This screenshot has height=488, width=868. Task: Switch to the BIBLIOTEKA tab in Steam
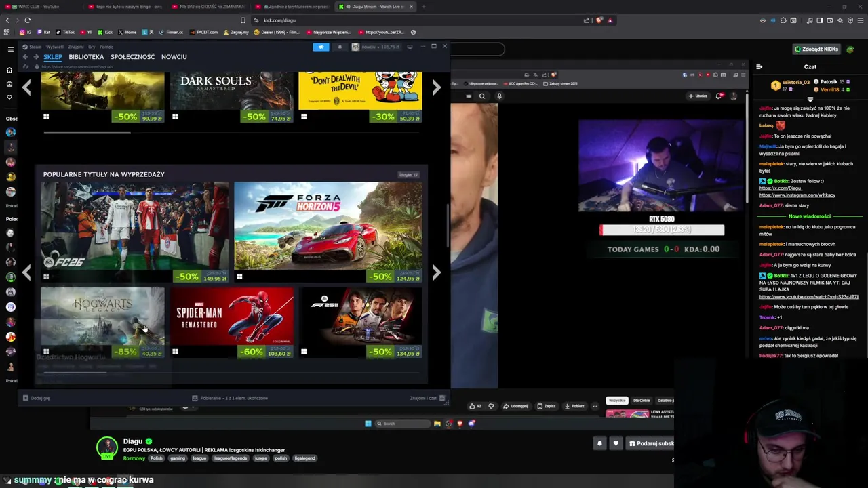point(86,57)
